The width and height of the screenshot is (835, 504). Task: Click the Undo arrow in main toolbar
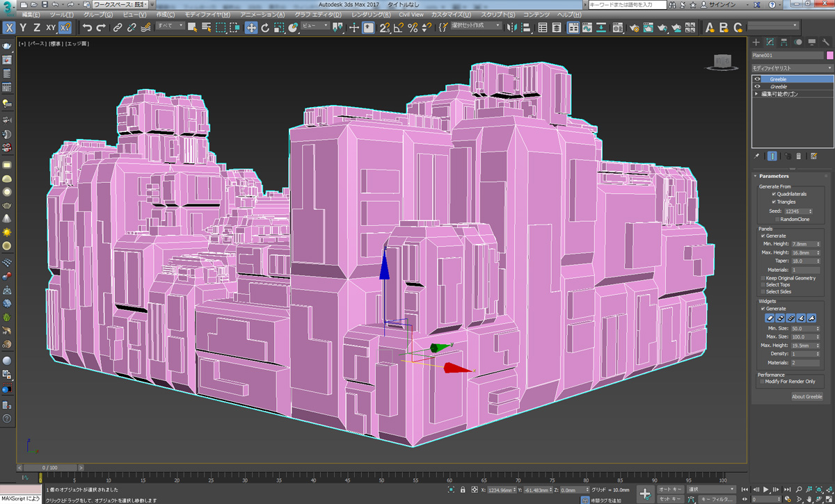coord(87,28)
